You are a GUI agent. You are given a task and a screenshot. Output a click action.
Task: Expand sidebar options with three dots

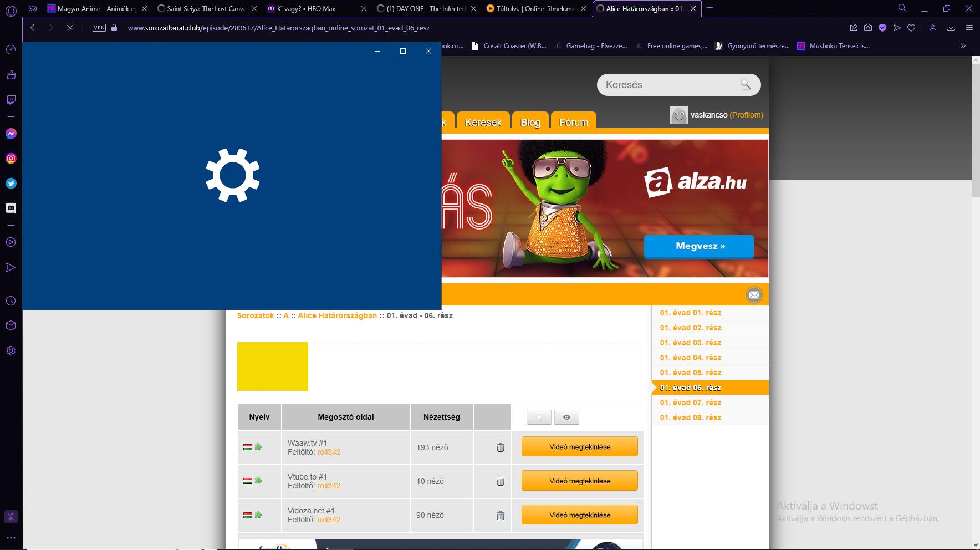(x=11, y=537)
